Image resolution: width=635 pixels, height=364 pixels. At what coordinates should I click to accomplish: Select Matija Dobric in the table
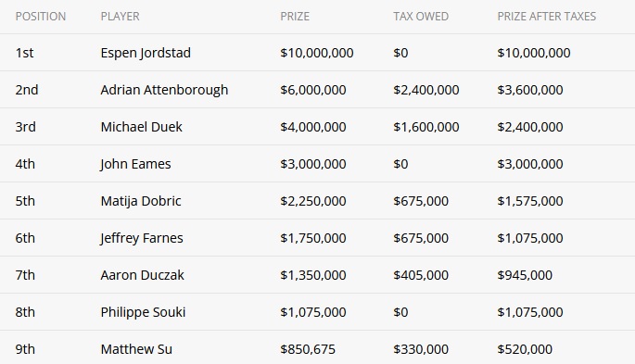click(141, 201)
